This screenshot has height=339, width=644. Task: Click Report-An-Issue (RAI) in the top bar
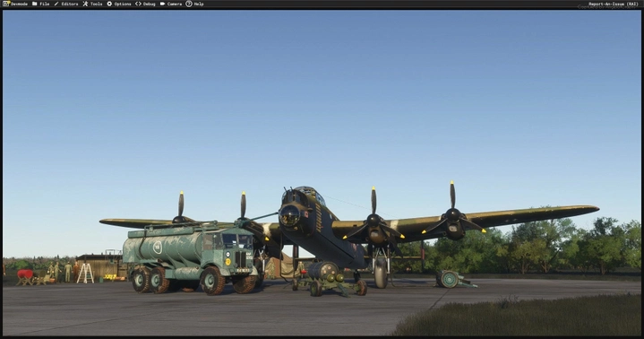(614, 4)
